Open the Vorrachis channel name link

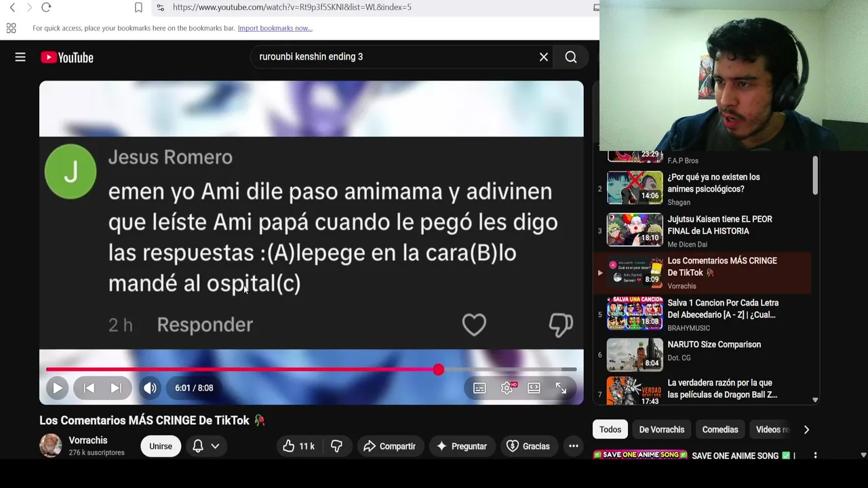(x=88, y=441)
